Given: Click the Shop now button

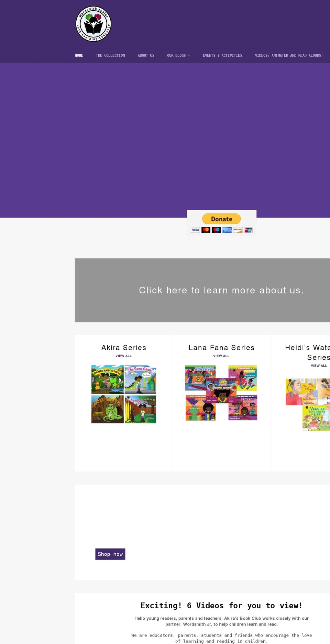Looking at the screenshot, I should (x=110, y=554).
